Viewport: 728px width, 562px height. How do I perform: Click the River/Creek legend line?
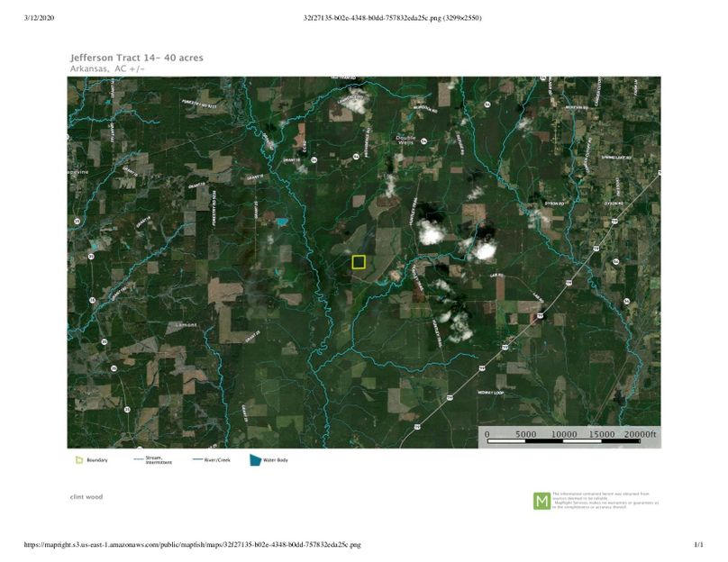[199, 460]
